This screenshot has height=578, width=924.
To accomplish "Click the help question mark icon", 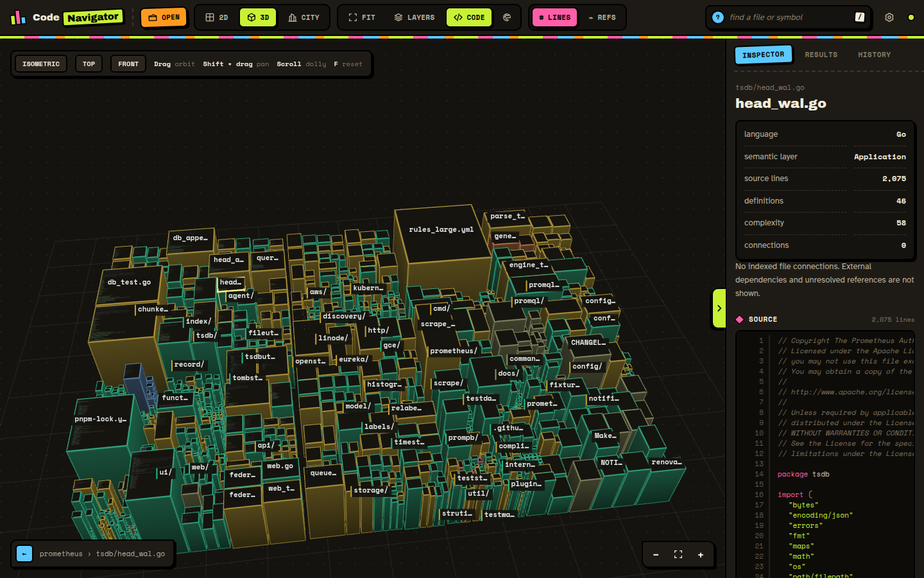I will pyautogui.click(x=718, y=17).
